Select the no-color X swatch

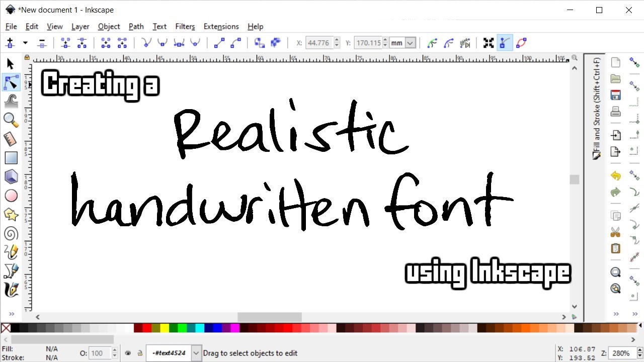6,328
